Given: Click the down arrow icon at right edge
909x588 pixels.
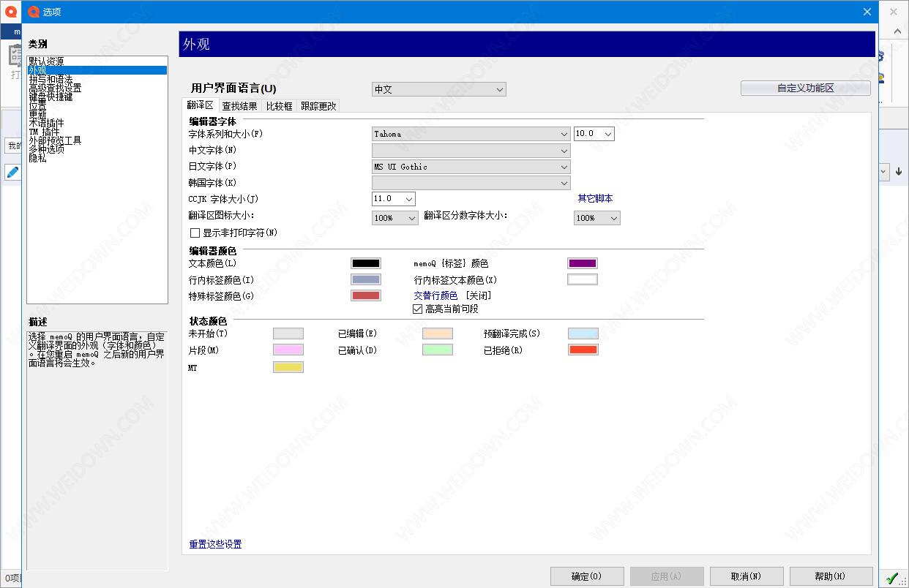Looking at the screenshot, I should pyautogui.click(x=899, y=172).
